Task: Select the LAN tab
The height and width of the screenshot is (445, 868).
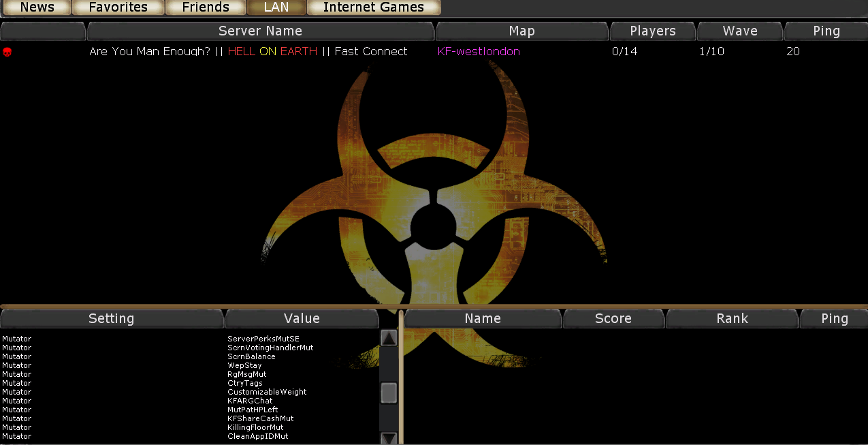Action: click(x=276, y=7)
